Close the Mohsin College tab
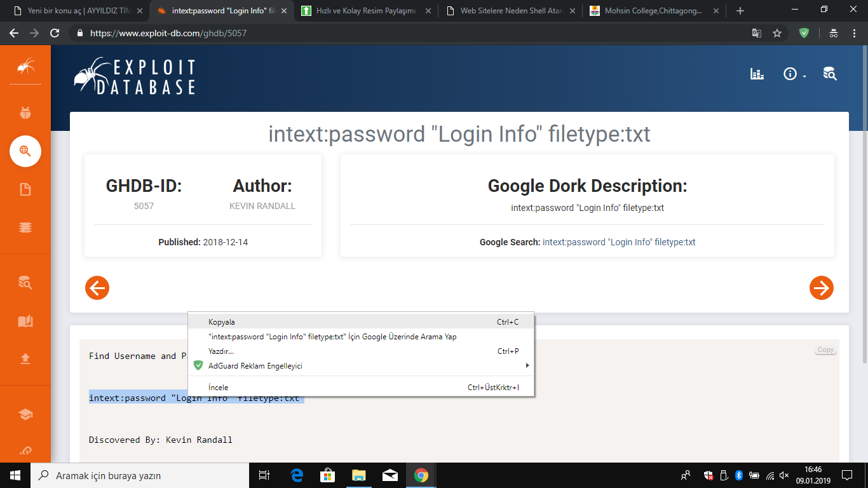 (715, 11)
